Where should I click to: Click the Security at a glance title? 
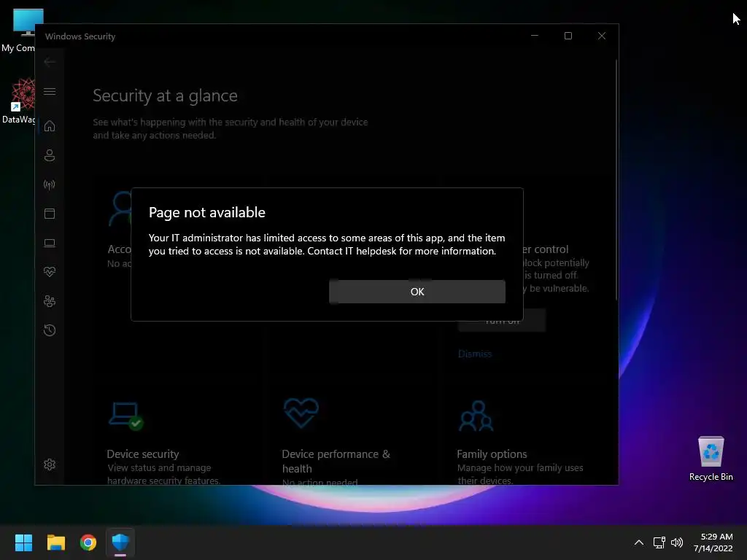click(x=165, y=96)
